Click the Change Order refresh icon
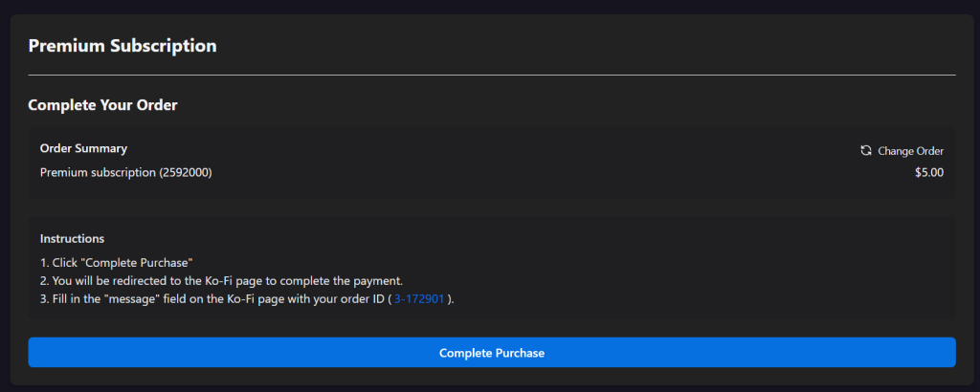The width and height of the screenshot is (980, 392). [866, 151]
